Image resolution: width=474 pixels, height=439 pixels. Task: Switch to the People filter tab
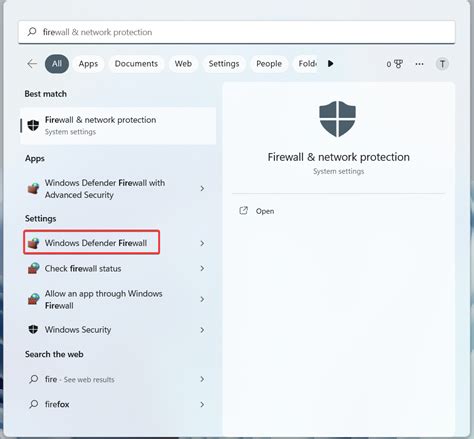[269, 64]
